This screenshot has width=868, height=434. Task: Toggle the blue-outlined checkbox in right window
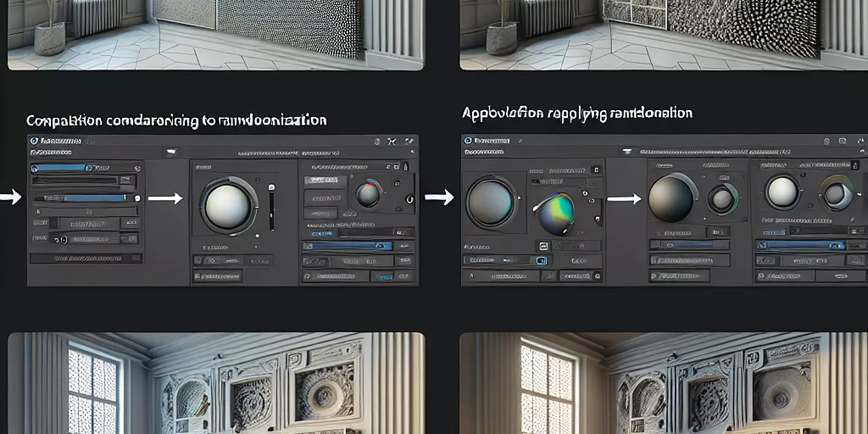click(541, 261)
